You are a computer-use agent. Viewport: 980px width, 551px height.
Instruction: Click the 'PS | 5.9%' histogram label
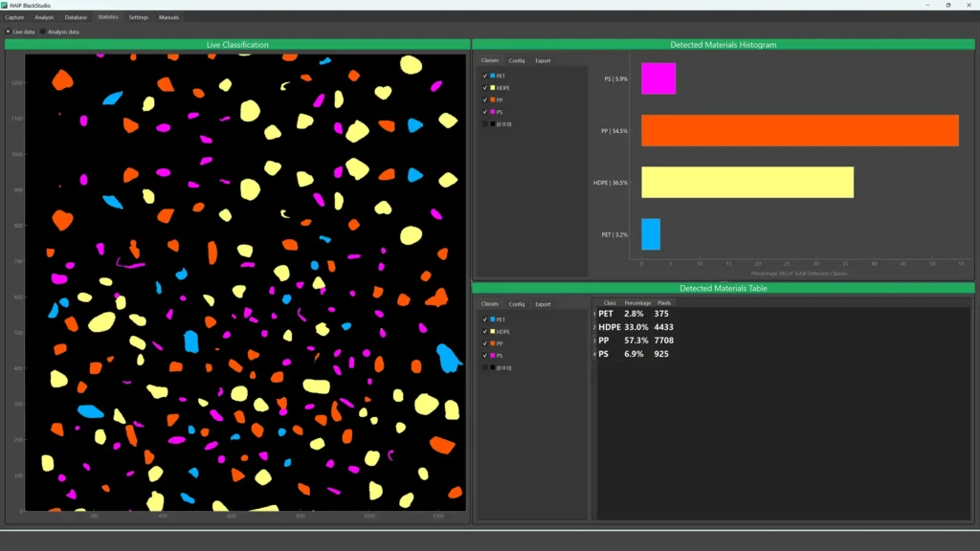click(615, 78)
